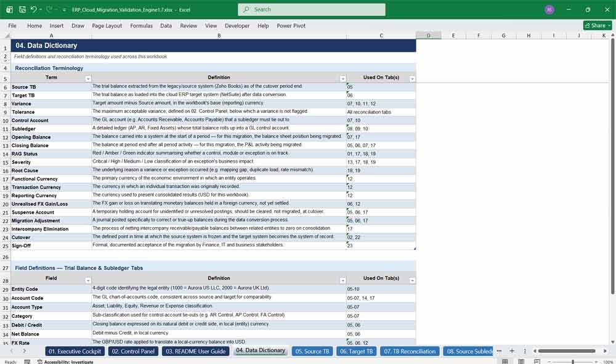This screenshot has width=616, height=364.
Task: Select the 'Entity Code' field cell
Action: click(x=51, y=289)
